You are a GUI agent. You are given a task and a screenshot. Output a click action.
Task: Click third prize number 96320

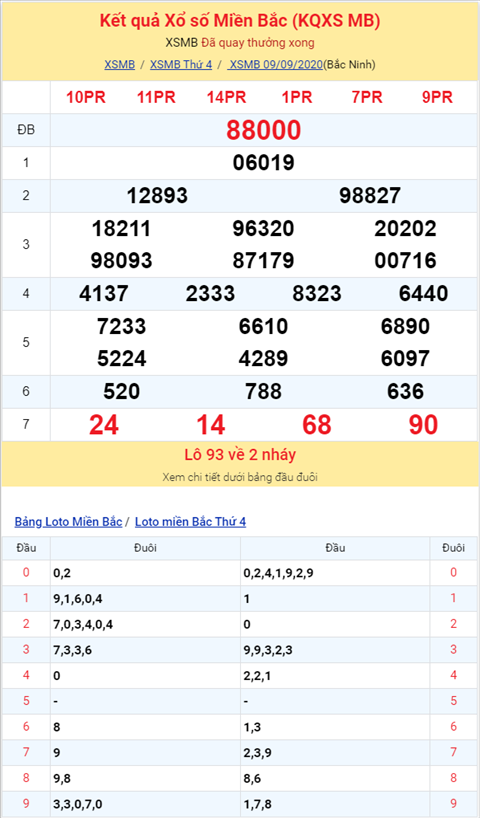[x=263, y=228]
